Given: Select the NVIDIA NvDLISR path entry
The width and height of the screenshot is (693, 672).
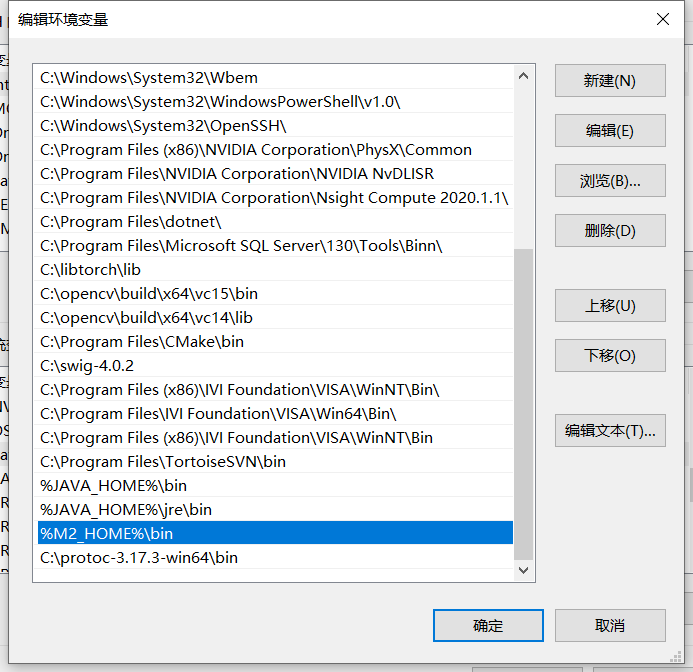Looking at the screenshot, I should (x=274, y=174).
